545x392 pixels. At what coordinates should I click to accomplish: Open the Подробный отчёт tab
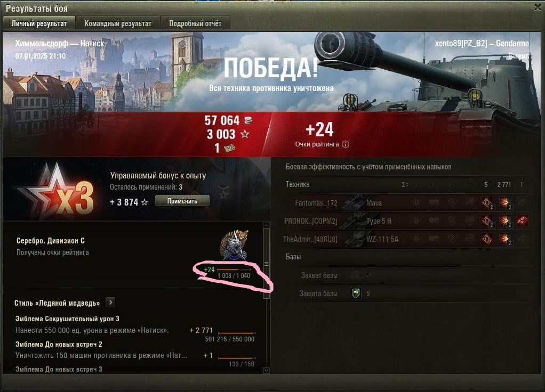[x=195, y=23]
